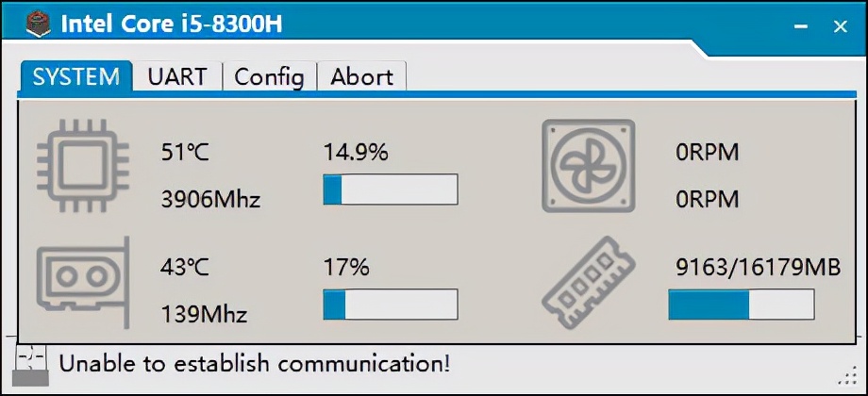The width and height of the screenshot is (868, 396).
Task: Click the memory usage progress bar
Action: coord(741,305)
